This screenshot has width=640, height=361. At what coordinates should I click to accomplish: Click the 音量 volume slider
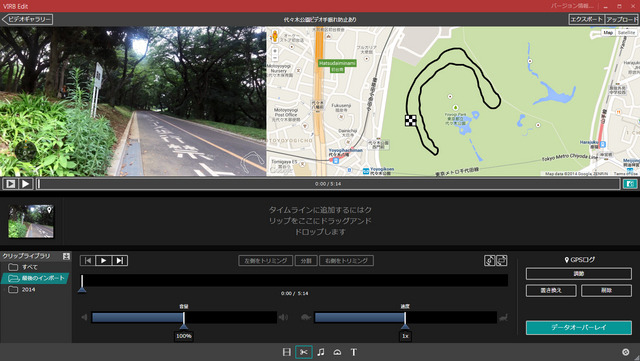[x=184, y=317]
